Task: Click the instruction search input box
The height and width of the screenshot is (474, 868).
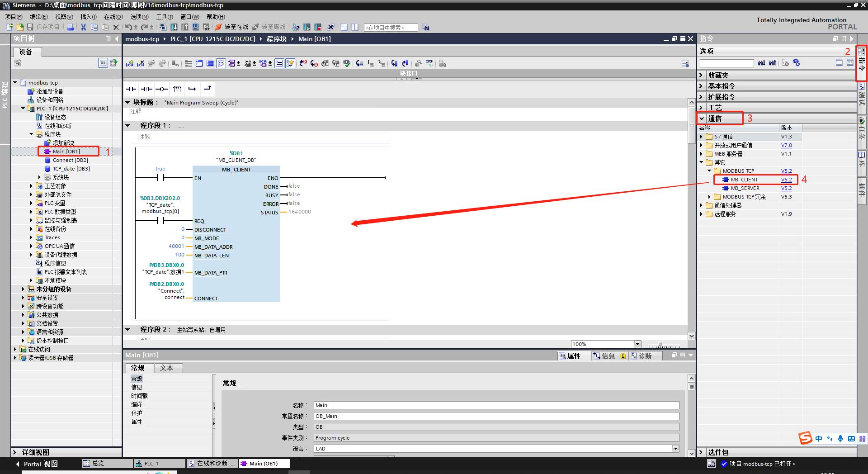Action: point(726,63)
